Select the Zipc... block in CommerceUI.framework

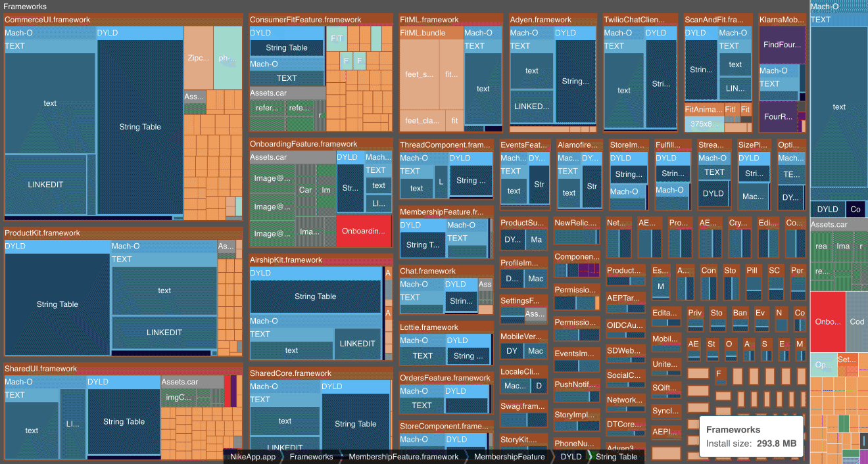coord(198,58)
